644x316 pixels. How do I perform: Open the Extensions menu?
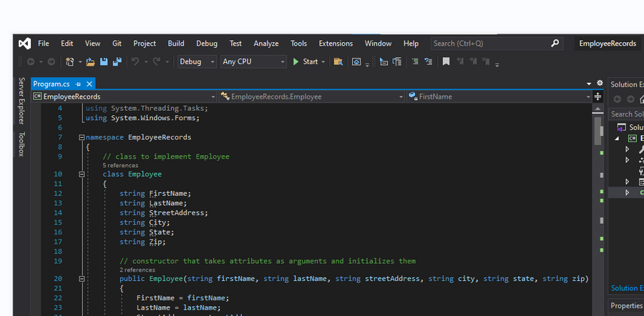point(336,44)
